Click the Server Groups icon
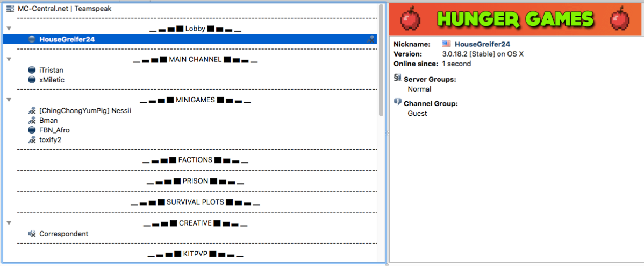 pyautogui.click(x=398, y=79)
